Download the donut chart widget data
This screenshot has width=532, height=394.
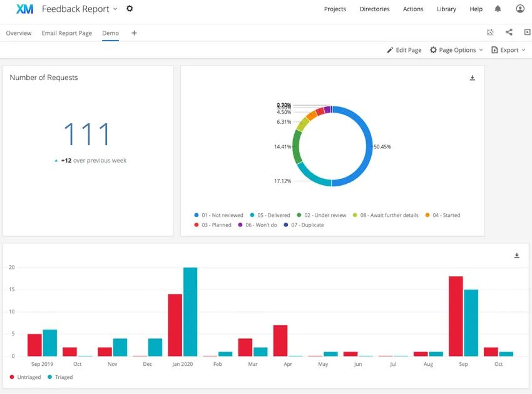coord(473,78)
